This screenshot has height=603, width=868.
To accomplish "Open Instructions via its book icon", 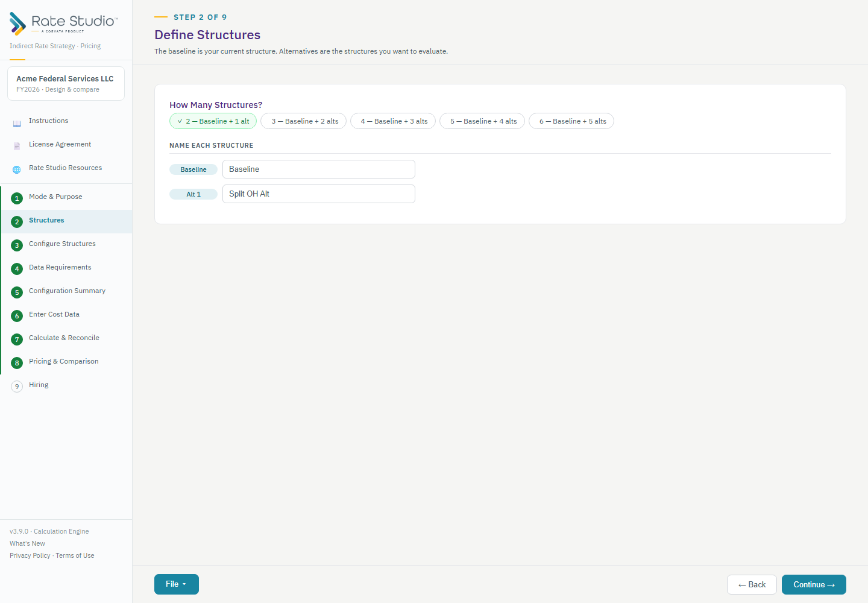I will pos(17,124).
